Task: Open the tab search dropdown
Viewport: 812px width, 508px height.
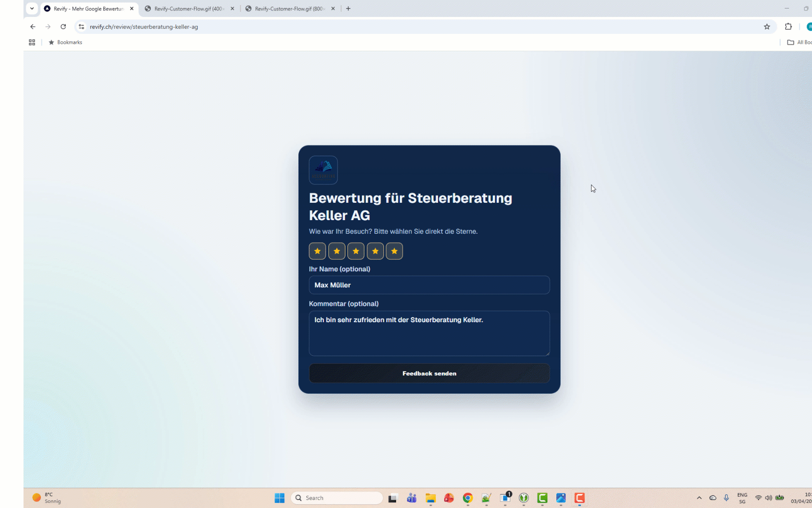Action: click(x=31, y=8)
